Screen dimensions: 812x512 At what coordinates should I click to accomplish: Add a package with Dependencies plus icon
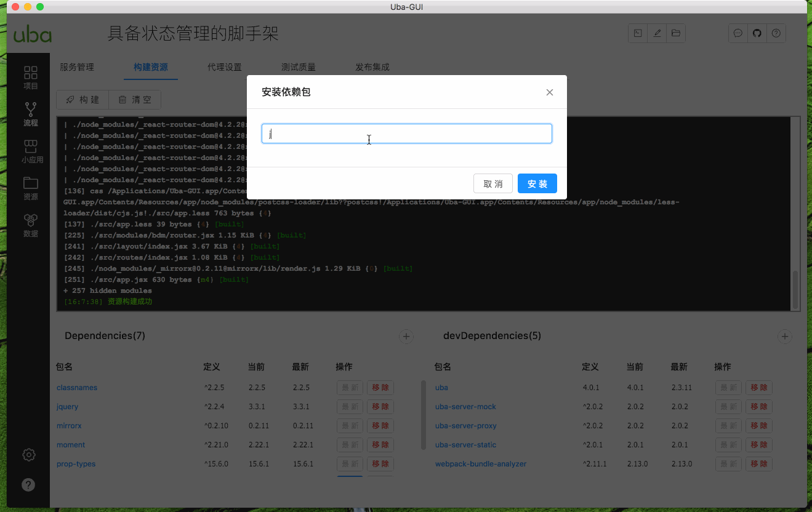pos(406,336)
